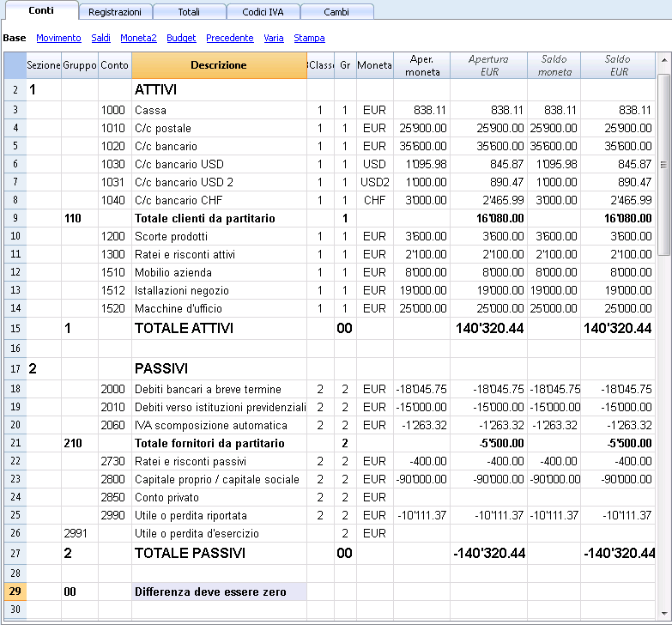Select the Codici IVA tab

point(263,12)
